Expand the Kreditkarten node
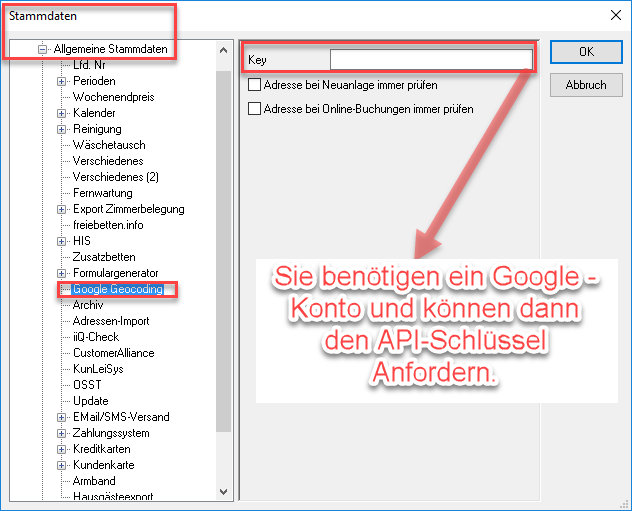The width and height of the screenshot is (633, 511). pos(61,449)
